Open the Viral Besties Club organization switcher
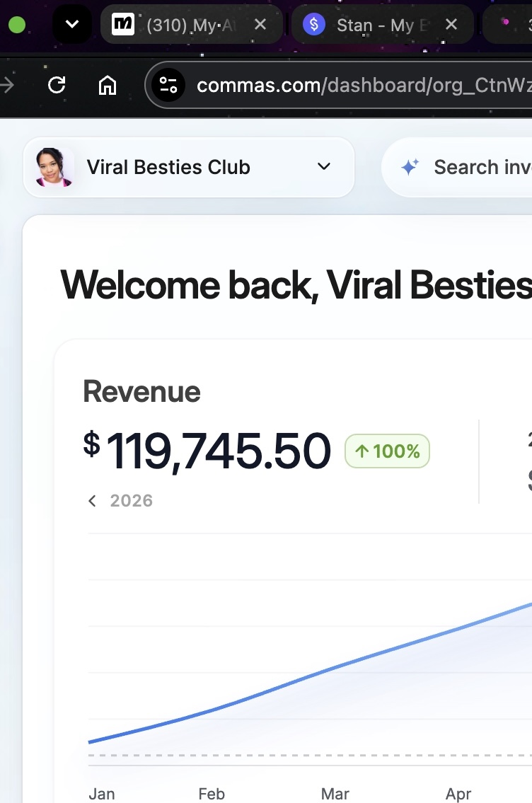532x803 pixels. click(189, 167)
